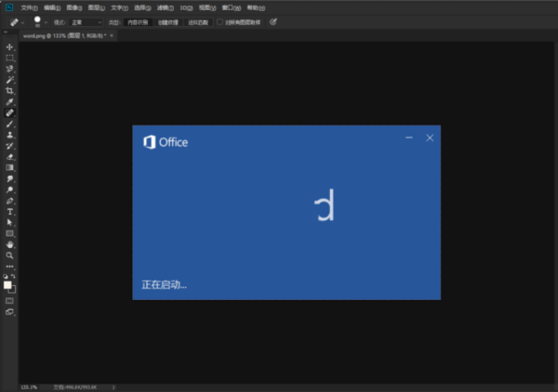Change the screen mode
Viewport: 558px width, 392px height.
9,312
